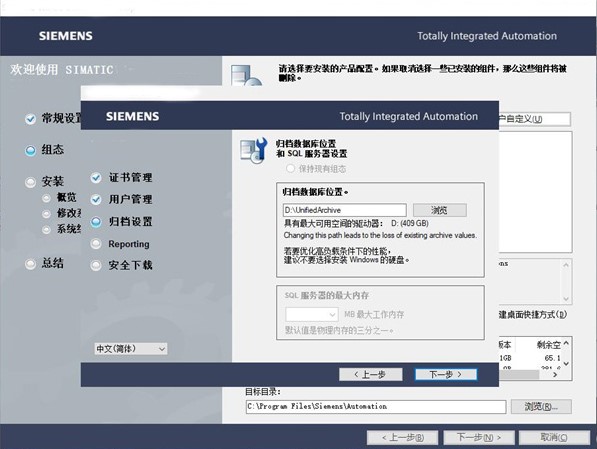Click 取消(C) button in background installer
597x449 pixels.
coord(554,438)
